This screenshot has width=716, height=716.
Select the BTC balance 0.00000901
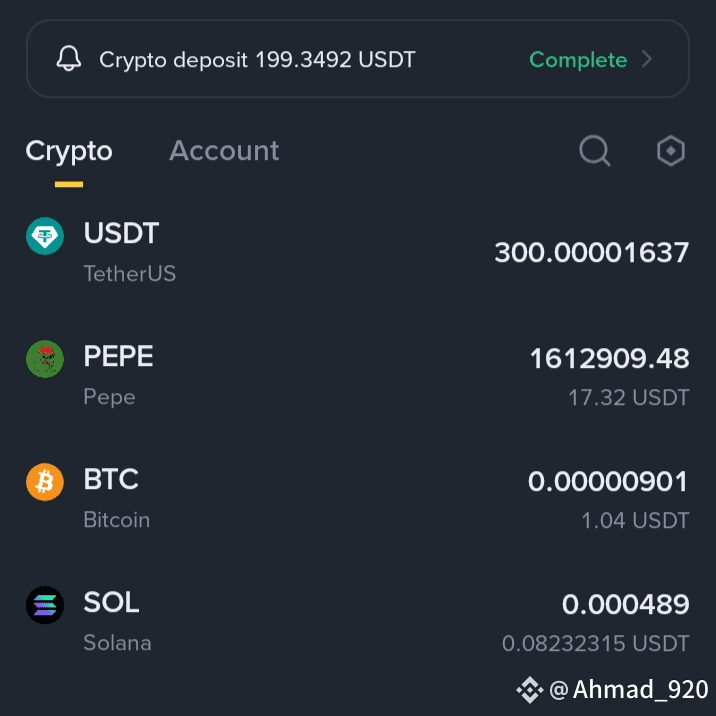point(608,481)
